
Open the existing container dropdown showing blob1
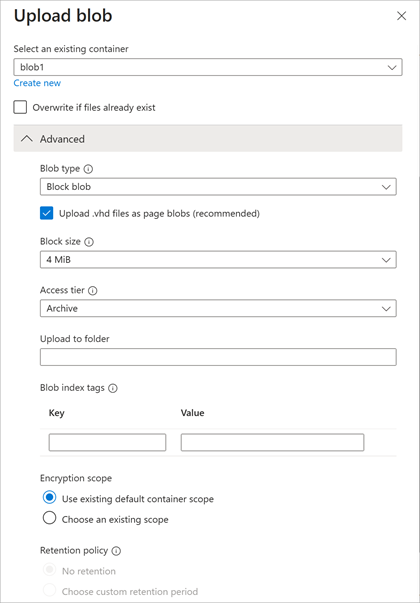tap(208, 67)
